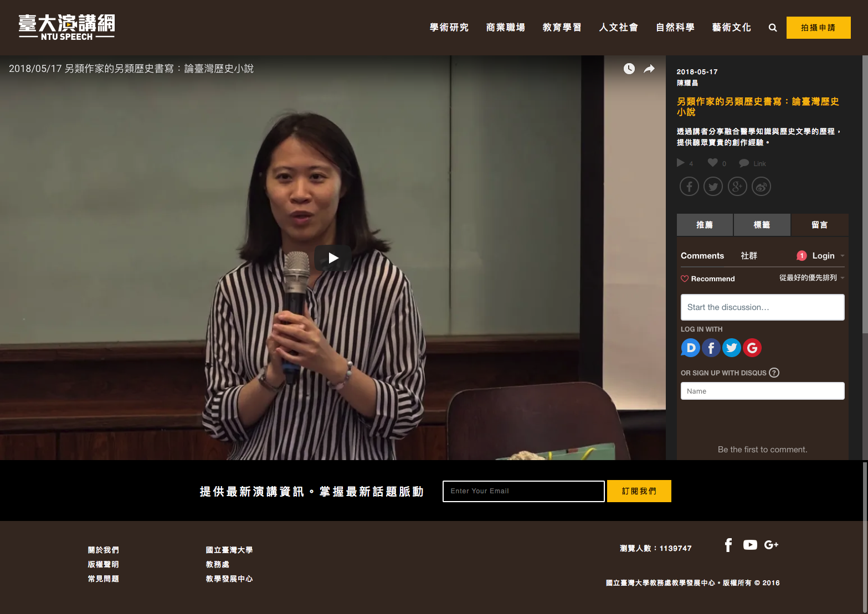This screenshot has height=614, width=868.
Task: Open the 自然科學 menu
Action: coord(675,28)
